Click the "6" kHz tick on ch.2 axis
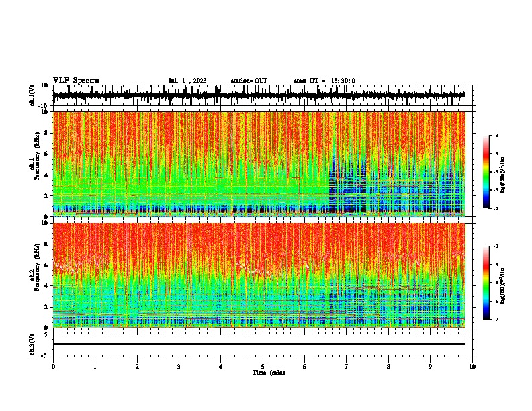Viewport: 532px width, 411px height. pyautogui.click(x=46, y=265)
